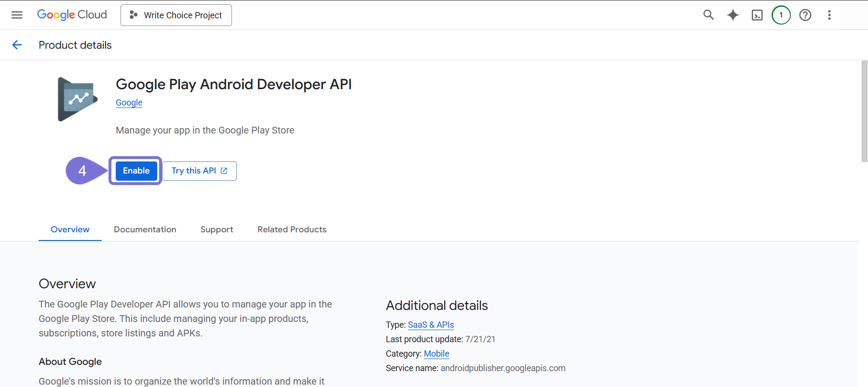The width and height of the screenshot is (868, 387).
Task: Click the Try this API button
Action: coord(199,171)
